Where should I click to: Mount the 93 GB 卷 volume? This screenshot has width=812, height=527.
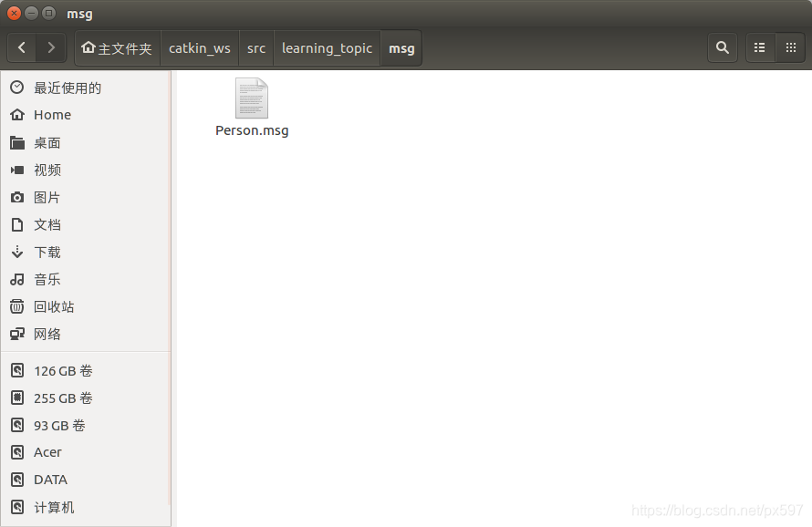[x=86, y=425]
